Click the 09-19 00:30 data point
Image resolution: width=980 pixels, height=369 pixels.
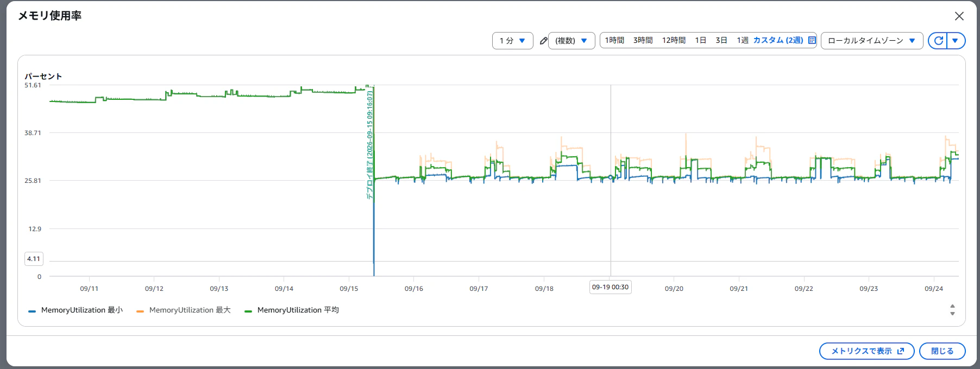pos(611,177)
